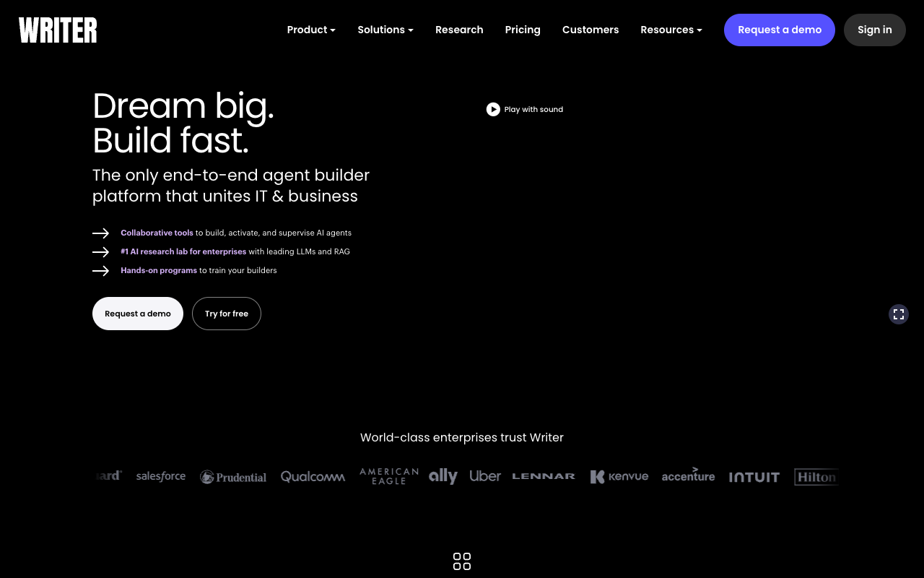The width and height of the screenshot is (924, 578).
Task: Open the Hands-on programs link
Action: pyautogui.click(x=159, y=270)
